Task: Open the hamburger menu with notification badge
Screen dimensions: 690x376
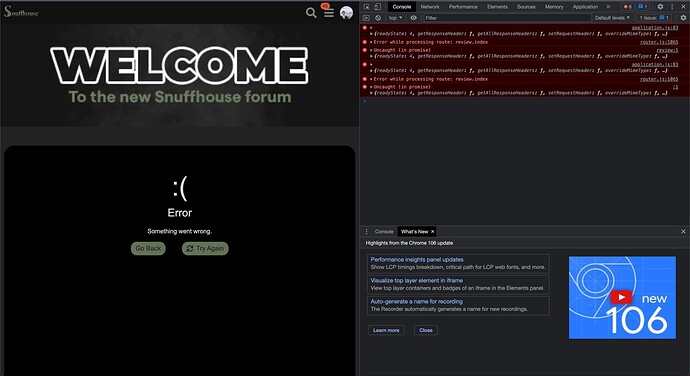Action: coord(329,13)
